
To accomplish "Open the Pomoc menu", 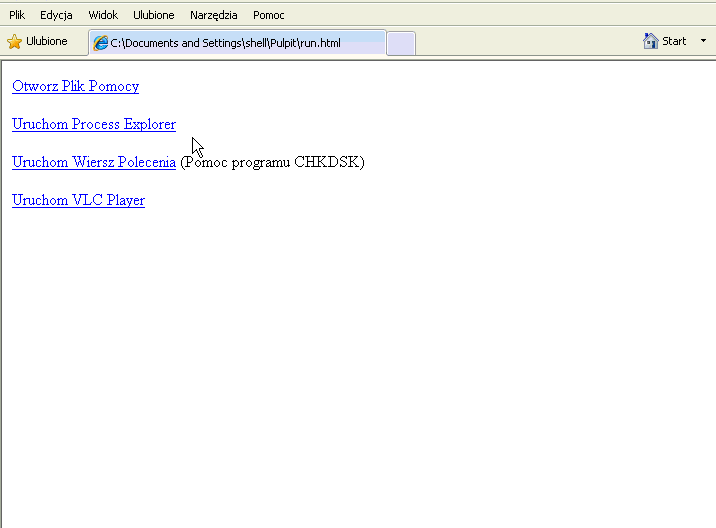I will tap(268, 15).
